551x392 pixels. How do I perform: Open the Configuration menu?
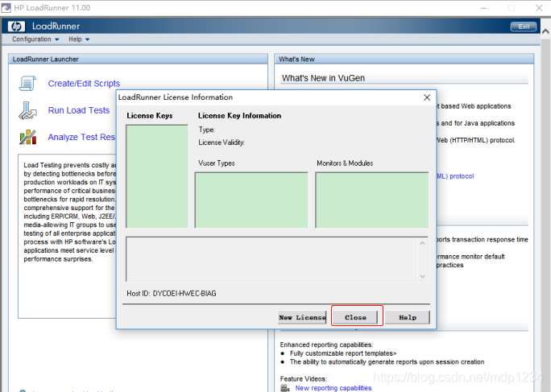35,39
